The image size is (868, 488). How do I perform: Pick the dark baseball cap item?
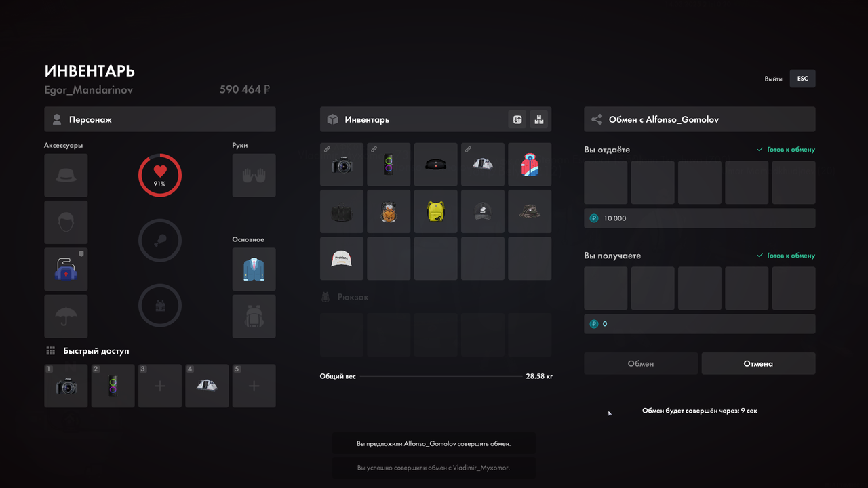coord(483,211)
